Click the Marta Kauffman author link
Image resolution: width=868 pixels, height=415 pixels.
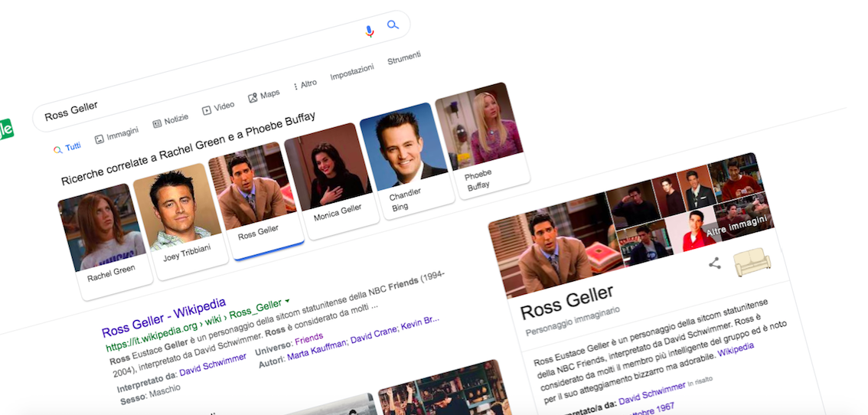point(318,351)
